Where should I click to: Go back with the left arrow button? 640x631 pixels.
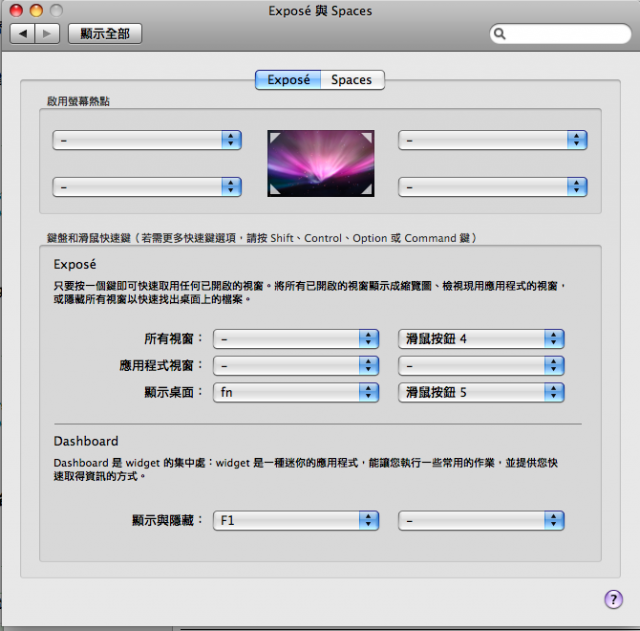(22, 33)
